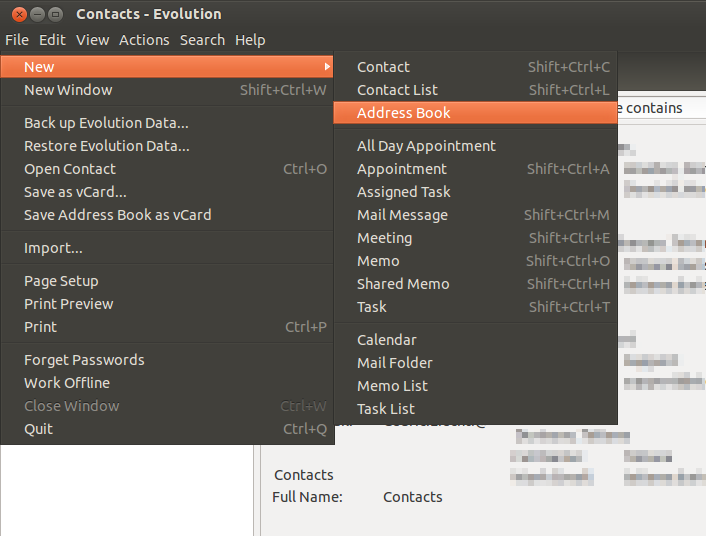Open Print Preview
The height and width of the screenshot is (536, 706).
(x=68, y=304)
